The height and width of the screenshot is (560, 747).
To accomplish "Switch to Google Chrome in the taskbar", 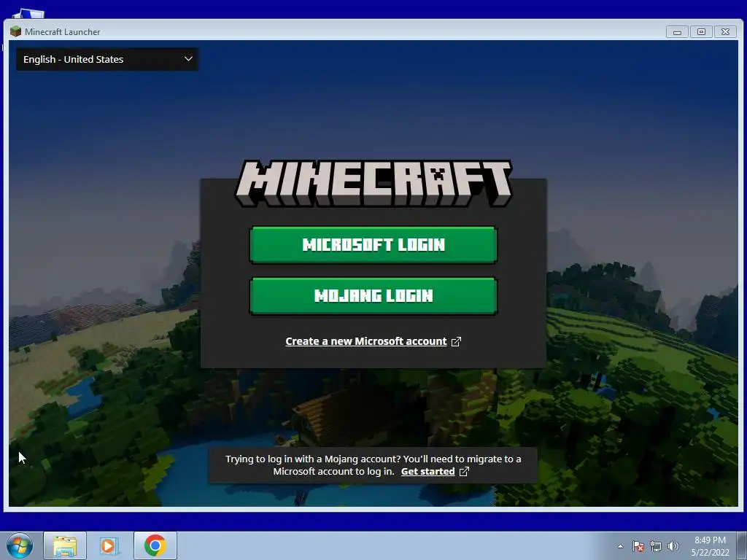I will tap(155, 545).
